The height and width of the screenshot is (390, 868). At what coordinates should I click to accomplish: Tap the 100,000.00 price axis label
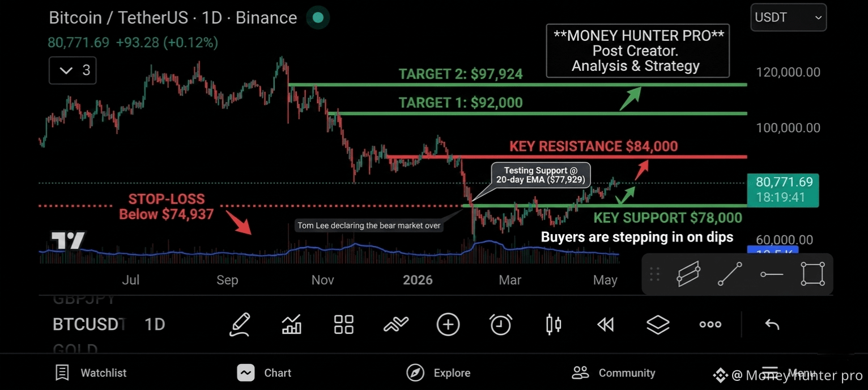(788, 128)
